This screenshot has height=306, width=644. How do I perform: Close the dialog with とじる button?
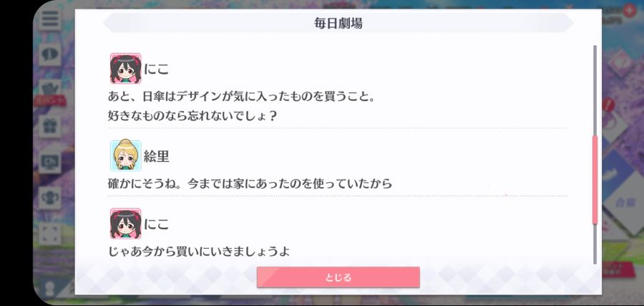point(338,277)
